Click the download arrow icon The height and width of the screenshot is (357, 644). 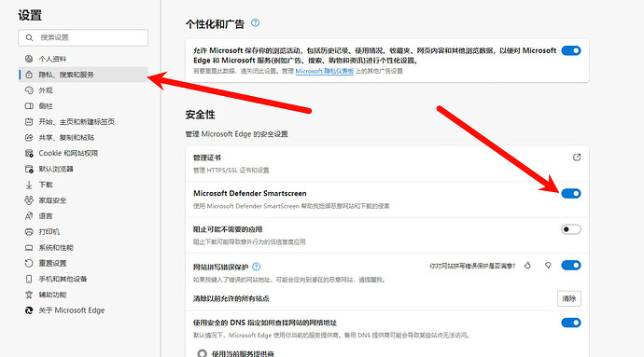point(29,185)
